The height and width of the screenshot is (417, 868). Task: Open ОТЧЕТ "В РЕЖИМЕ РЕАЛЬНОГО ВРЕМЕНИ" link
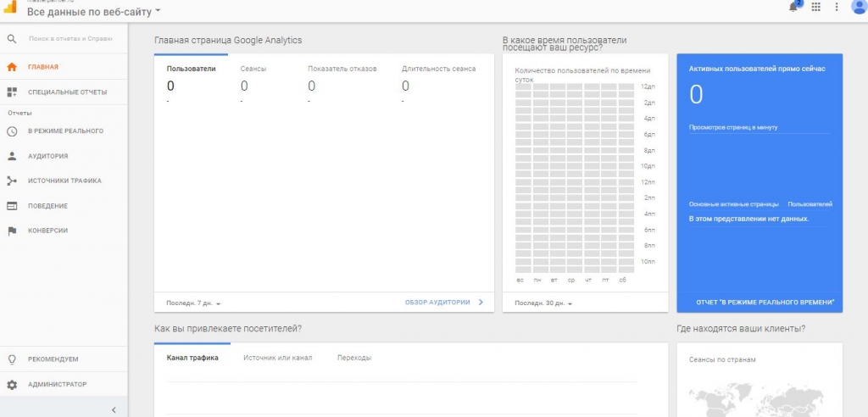point(765,303)
